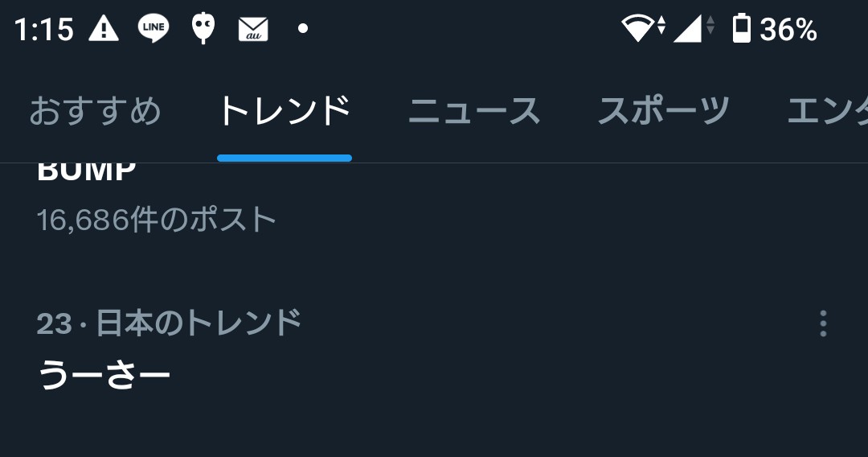Open three-dot menu for うーさー trend
The width and height of the screenshot is (868, 457).
coord(823,323)
